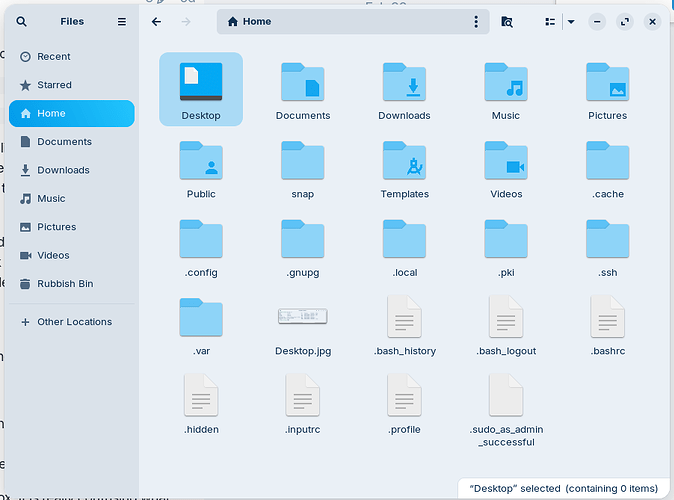Select the Templates folder icon
The height and width of the screenshot is (500, 674).
(404, 160)
